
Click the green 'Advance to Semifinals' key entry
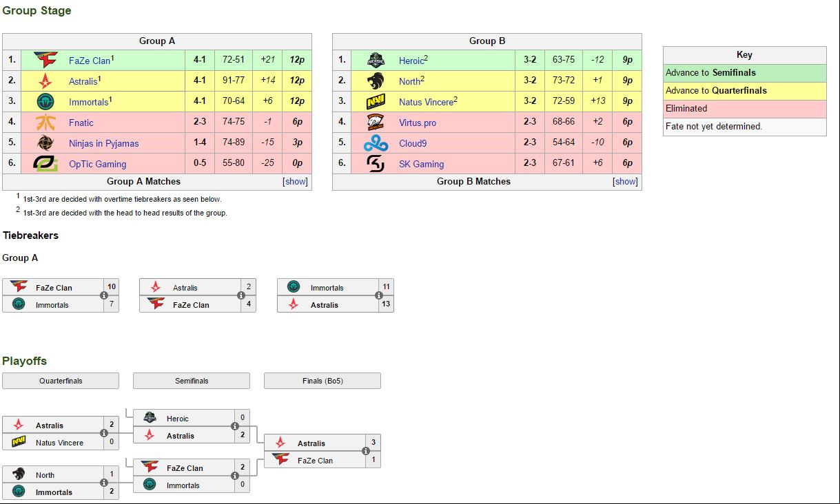(x=744, y=73)
